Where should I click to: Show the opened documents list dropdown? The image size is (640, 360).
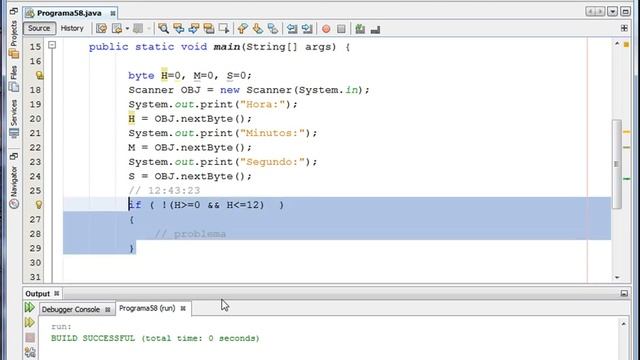[613, 11]
